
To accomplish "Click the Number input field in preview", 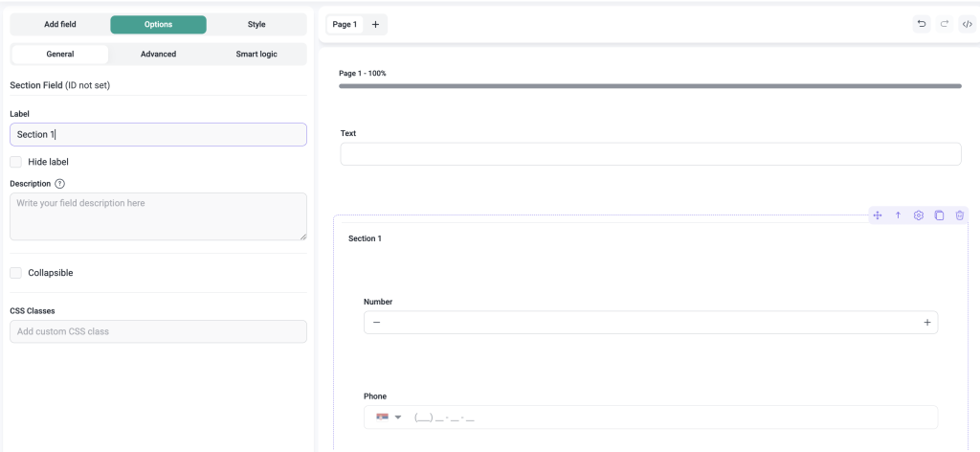I will point(651,323).
